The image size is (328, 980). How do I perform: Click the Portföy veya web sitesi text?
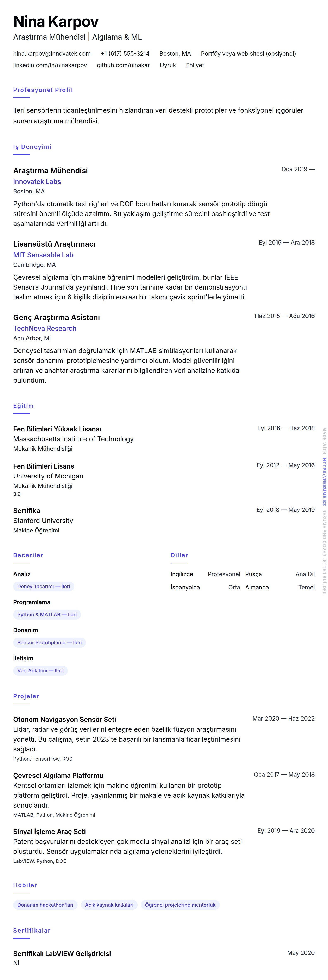click(248, 54)
